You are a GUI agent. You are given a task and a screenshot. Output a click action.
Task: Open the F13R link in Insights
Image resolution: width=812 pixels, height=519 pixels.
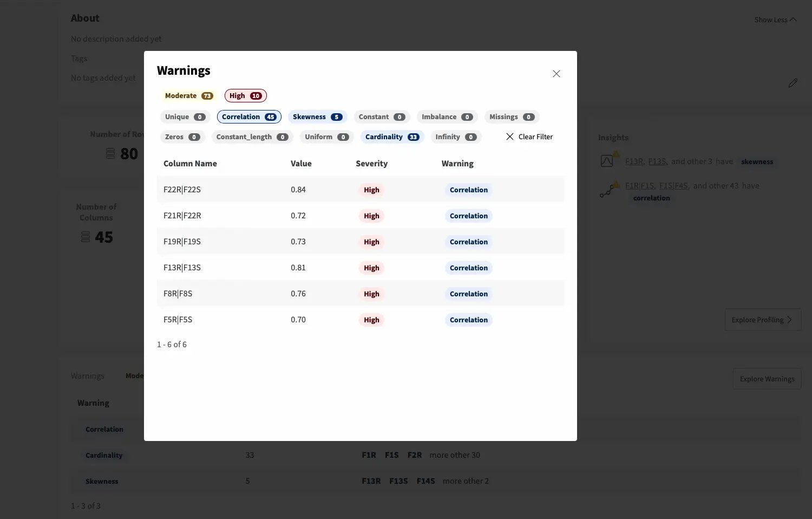coord(634,161)
